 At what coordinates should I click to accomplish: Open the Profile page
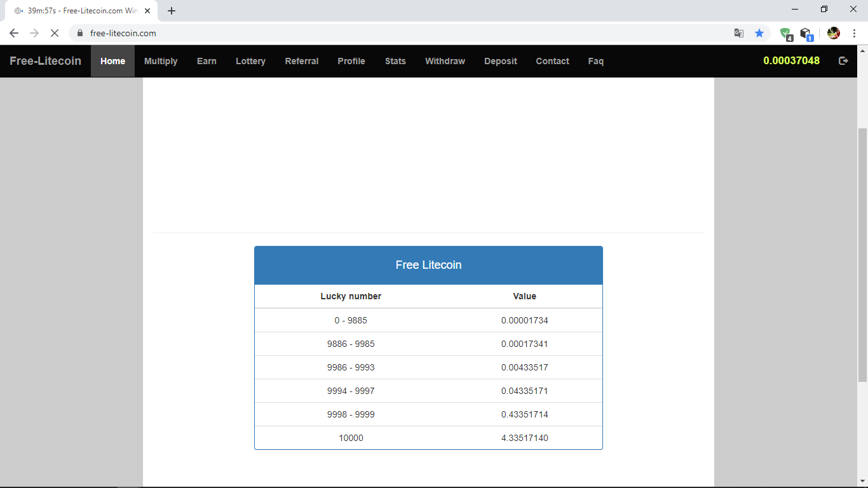351,61
